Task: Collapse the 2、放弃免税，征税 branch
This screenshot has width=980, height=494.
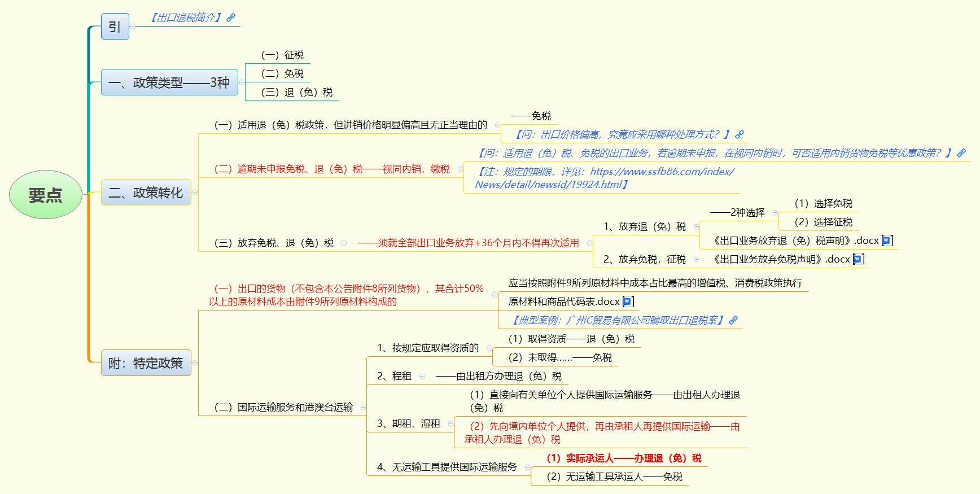Action: coord(696,259)
